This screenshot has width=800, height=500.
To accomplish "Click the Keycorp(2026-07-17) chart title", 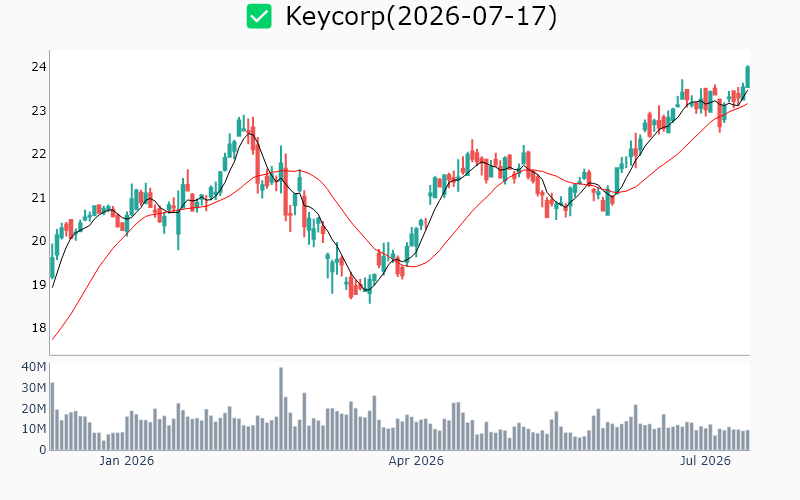I will [421, 16].
